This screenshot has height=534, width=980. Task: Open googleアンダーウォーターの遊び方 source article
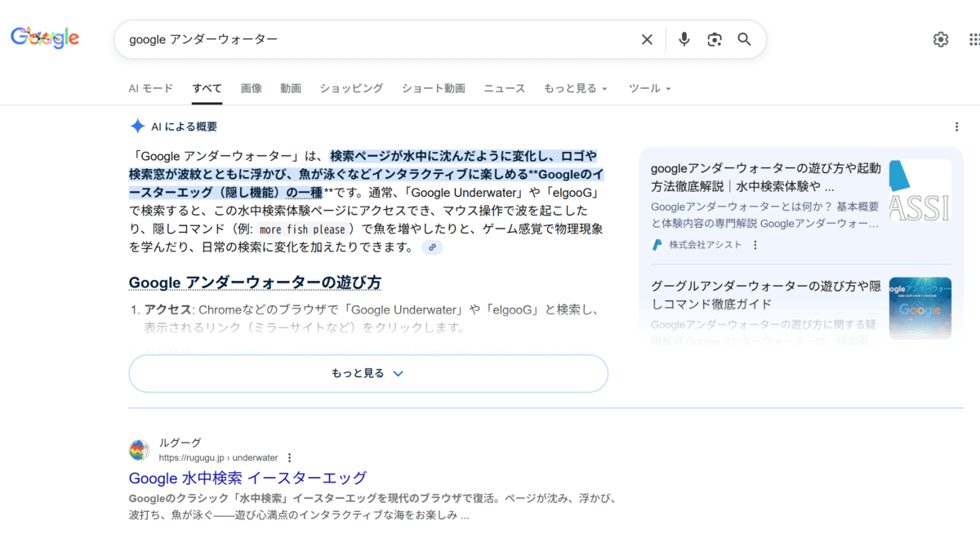click(x=765, y=177)
